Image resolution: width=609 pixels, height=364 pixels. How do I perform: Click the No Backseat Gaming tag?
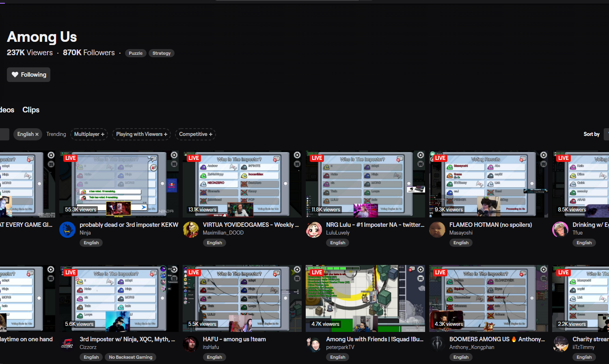point(130,357)
